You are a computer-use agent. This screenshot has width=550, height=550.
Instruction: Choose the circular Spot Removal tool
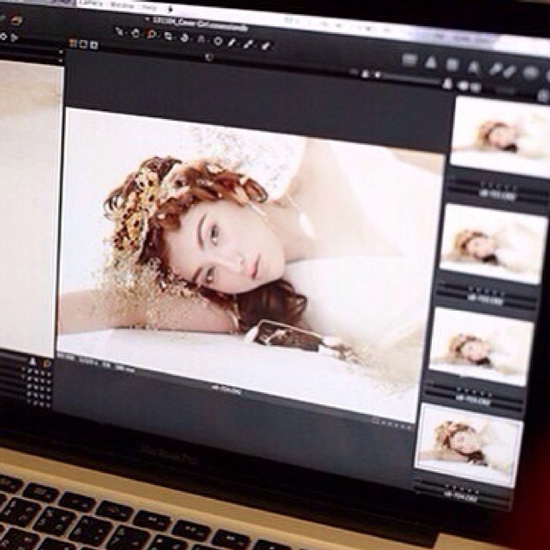pyautogui.click(x=218, y=41)
